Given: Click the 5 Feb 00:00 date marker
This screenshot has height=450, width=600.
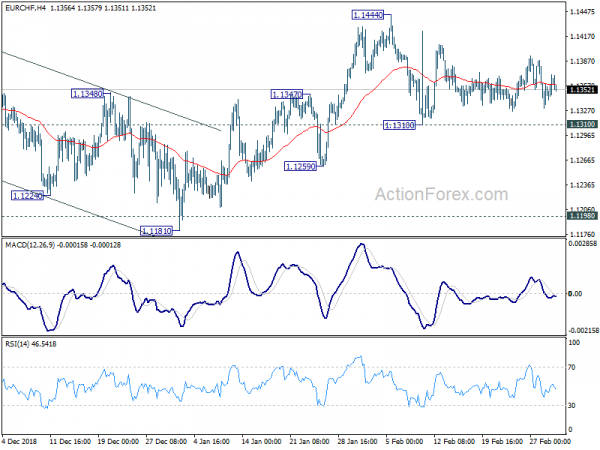Looking at the screenshot, I should click(x=405, y=442).
